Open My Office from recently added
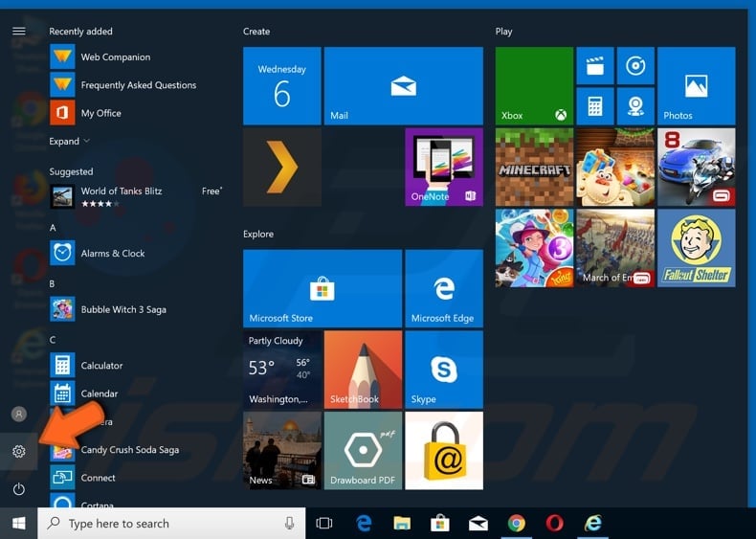The image size is (756, 539). tap(100, 113)
